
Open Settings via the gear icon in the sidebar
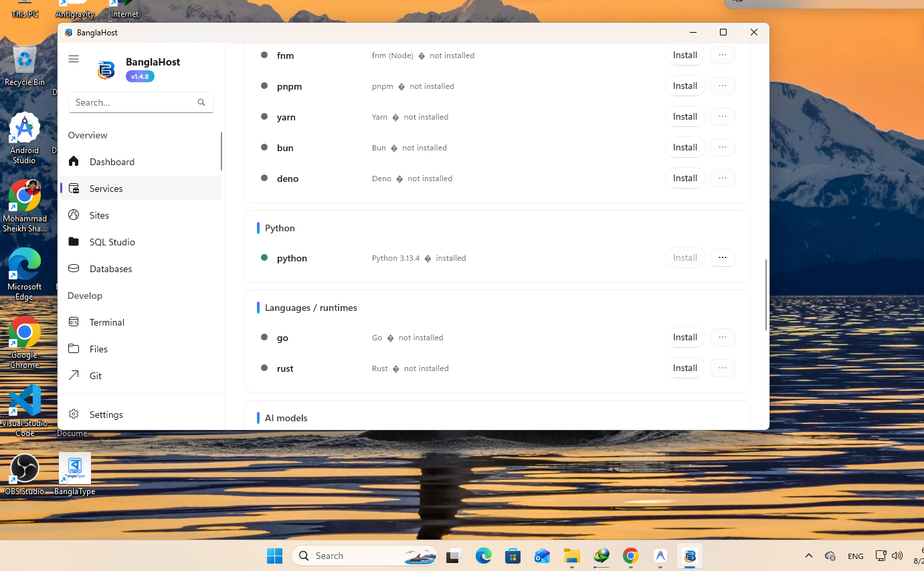click(x=74, y=415)
